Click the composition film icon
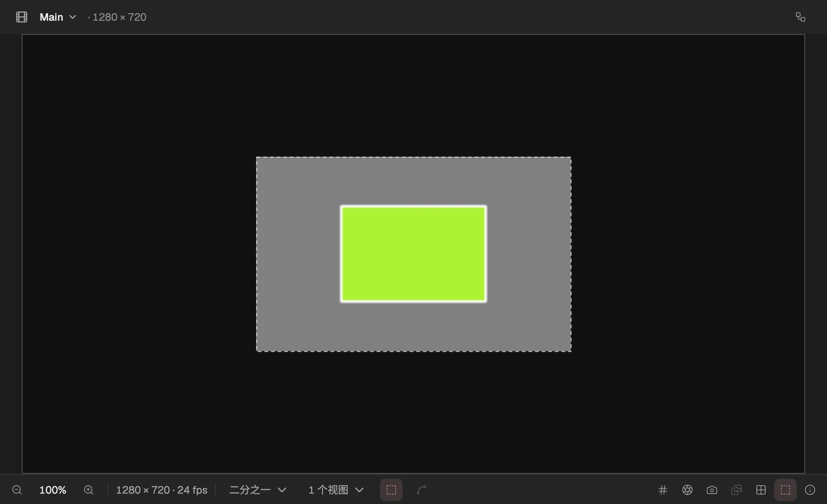This screenshot has height=504, width=827. point(22,17)
